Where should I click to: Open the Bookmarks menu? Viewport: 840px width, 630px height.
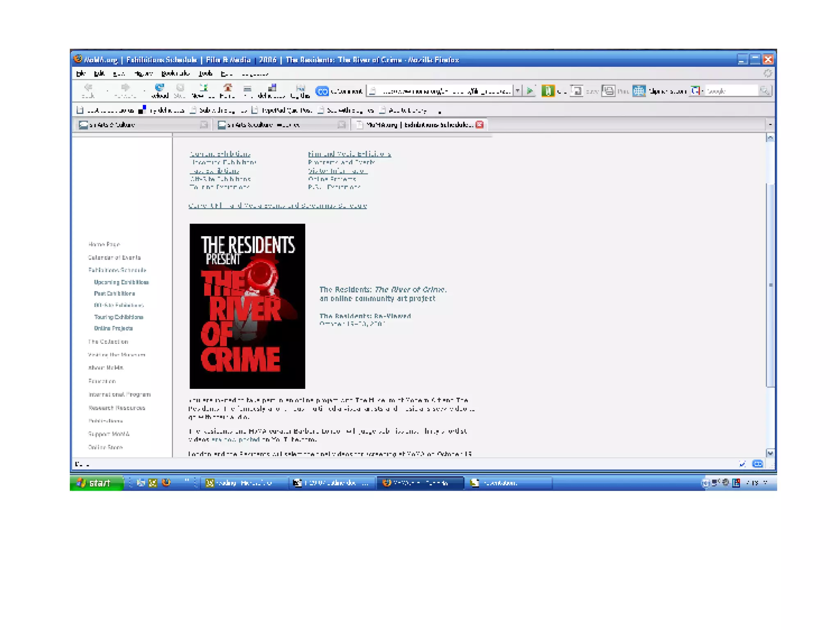(x=175, y=73)
